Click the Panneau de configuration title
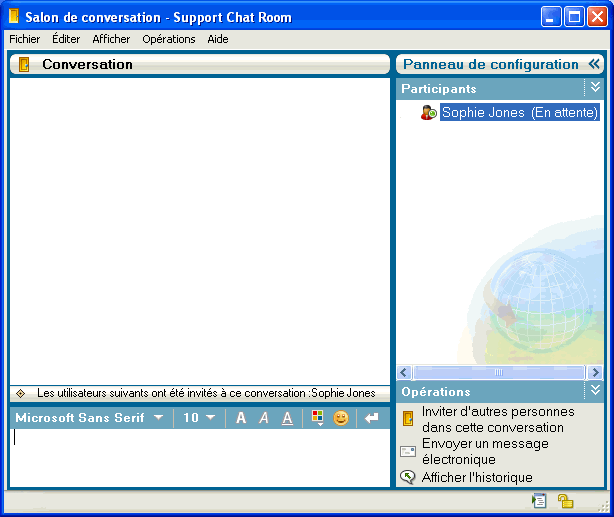Image resolution: width=614 pixels, height=517 pixels. 491,64
